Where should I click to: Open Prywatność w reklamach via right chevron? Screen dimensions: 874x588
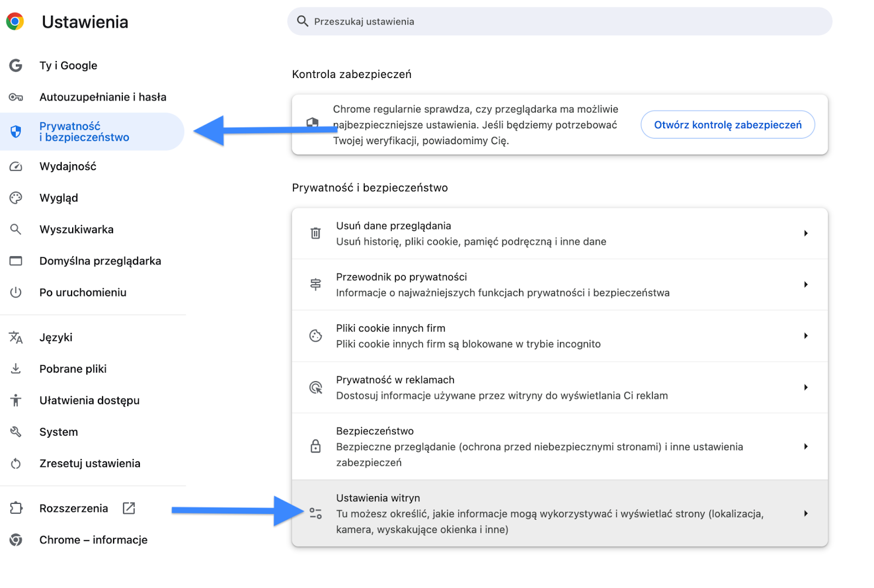[806, 387]
